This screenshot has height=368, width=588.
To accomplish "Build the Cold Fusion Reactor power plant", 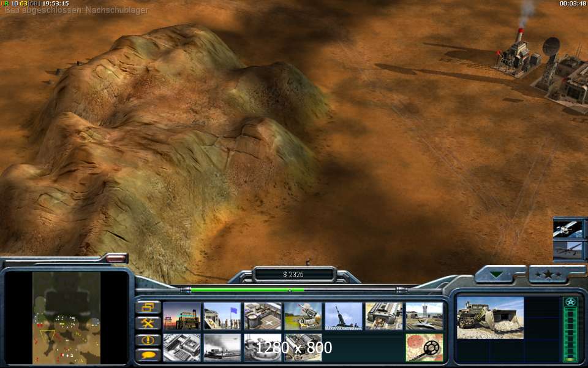I will point(182,316).
